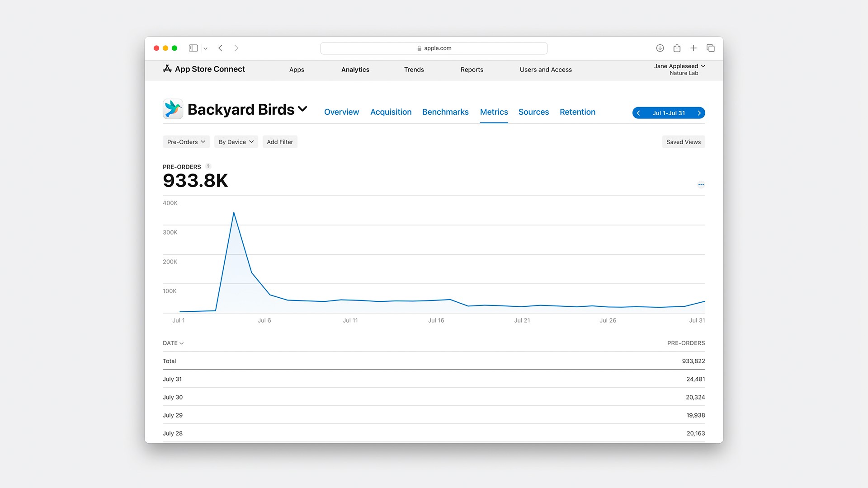Switch to the Acquisition tab
868x488 pixels.
pos(391,112)
